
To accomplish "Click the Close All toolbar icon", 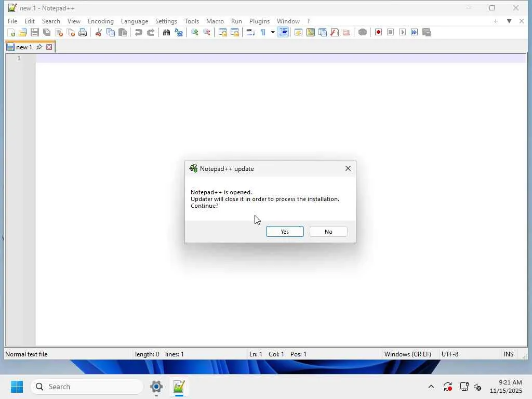I will (71, 33).
